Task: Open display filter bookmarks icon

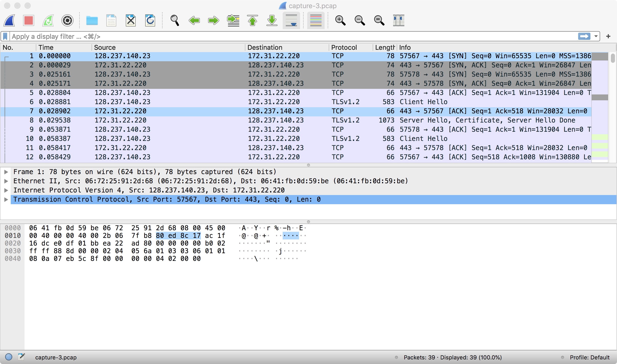Action: coord(5,37)
